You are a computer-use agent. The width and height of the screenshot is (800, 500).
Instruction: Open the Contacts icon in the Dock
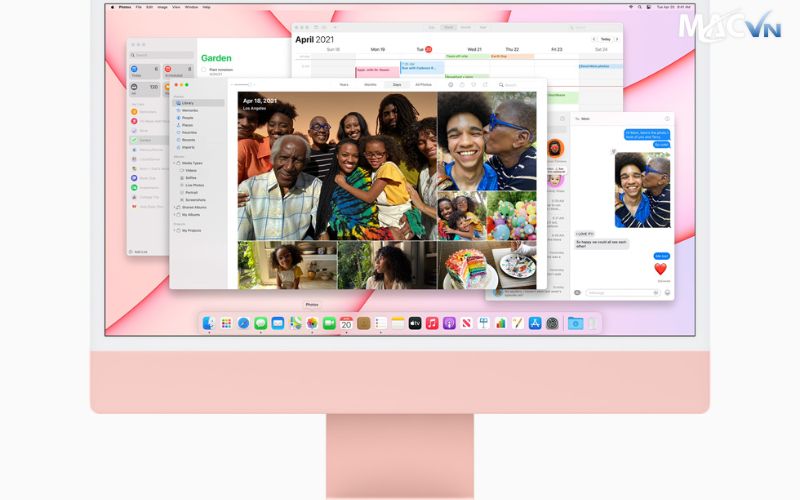tap(364, 323)
